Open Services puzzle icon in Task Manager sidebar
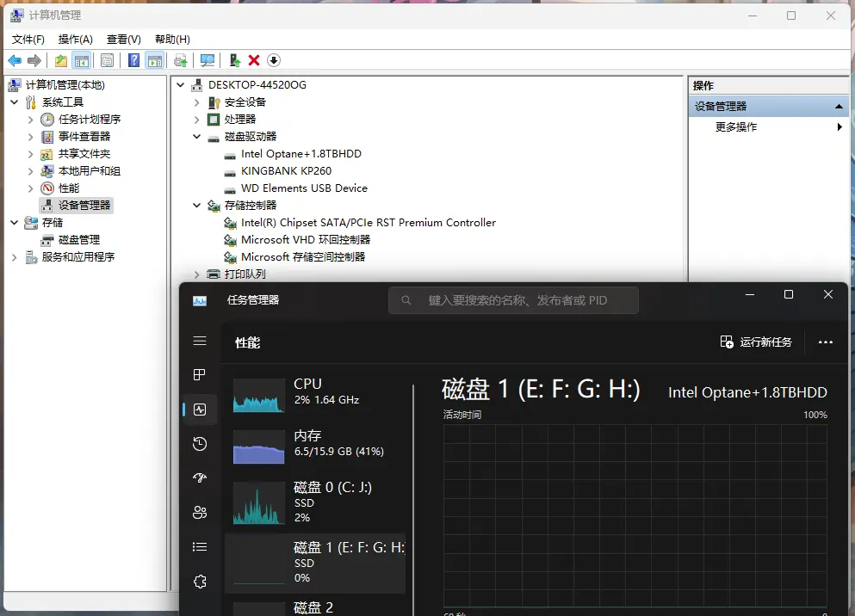The image size is (855, 616). coord(200,582)
